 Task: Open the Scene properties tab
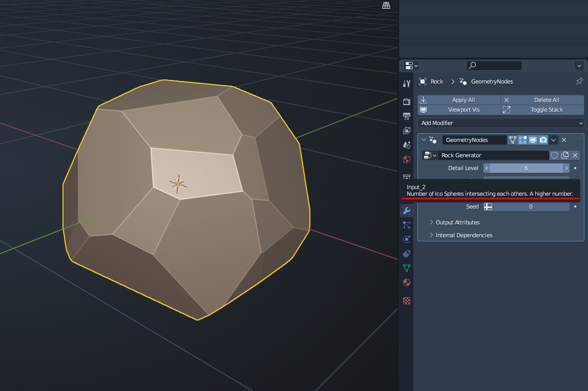(407, 145)
